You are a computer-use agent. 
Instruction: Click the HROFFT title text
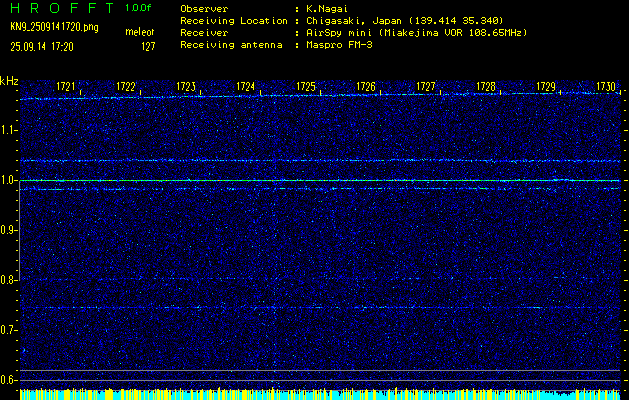pos(63,8)
